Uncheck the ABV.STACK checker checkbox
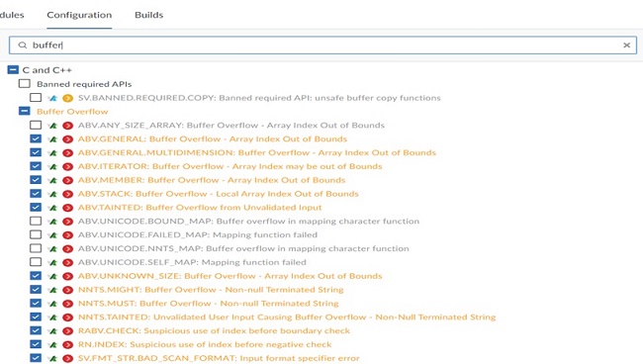 click(x=36, y=194)
